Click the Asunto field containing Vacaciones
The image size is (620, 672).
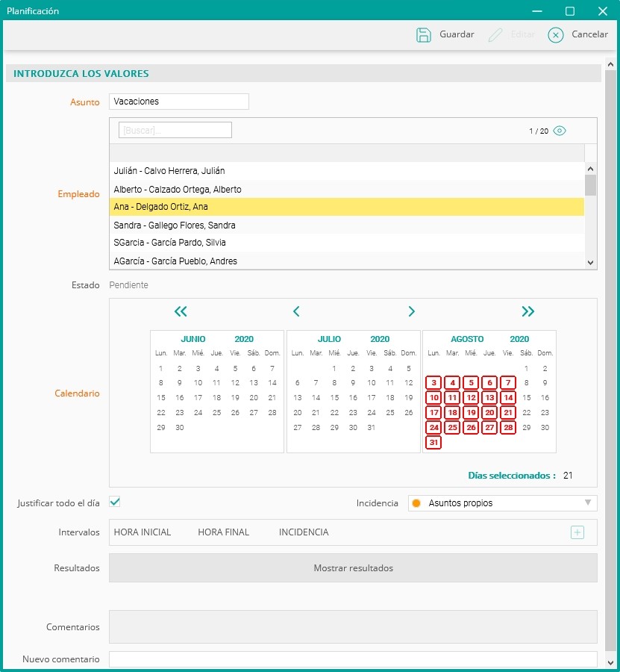(x=179, y=102)
